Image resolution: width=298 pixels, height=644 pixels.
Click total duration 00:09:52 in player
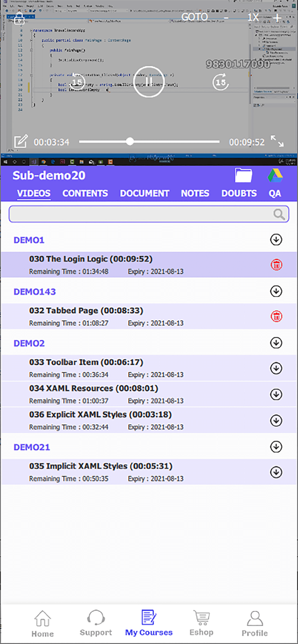[247, 142]
